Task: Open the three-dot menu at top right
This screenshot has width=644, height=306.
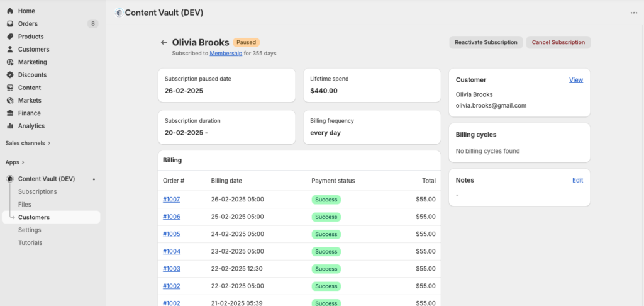Action: click(x=633, y=13)
